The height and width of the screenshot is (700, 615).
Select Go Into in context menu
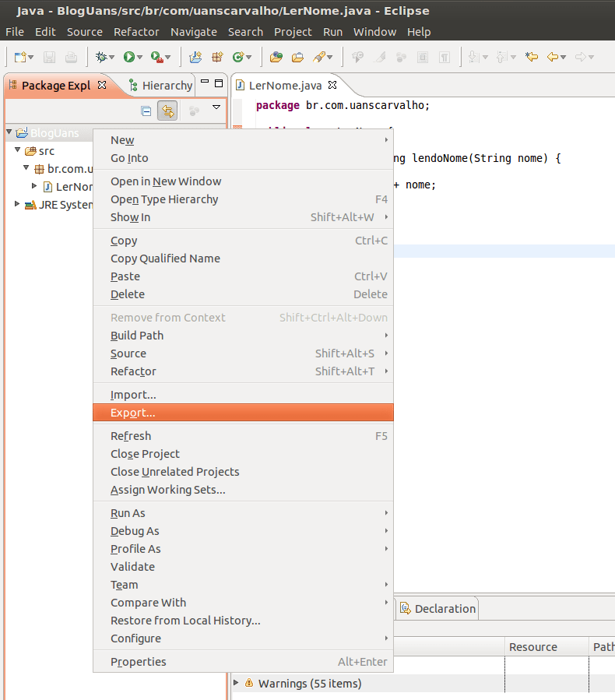pyautogui.click(x=243, y=158)
